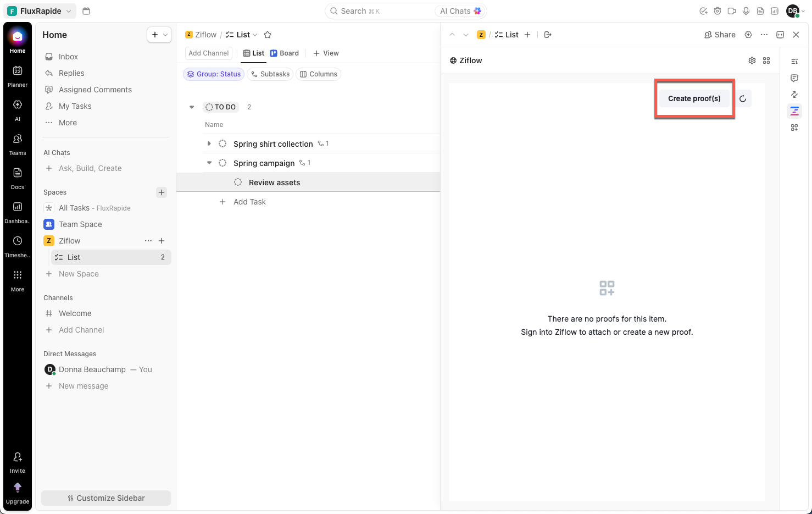Click the check-circle quick task icon

[703, 11]
